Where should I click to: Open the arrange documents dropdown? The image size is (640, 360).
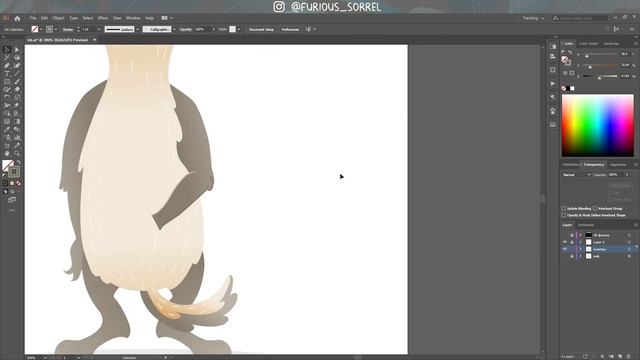pos(167,18)
